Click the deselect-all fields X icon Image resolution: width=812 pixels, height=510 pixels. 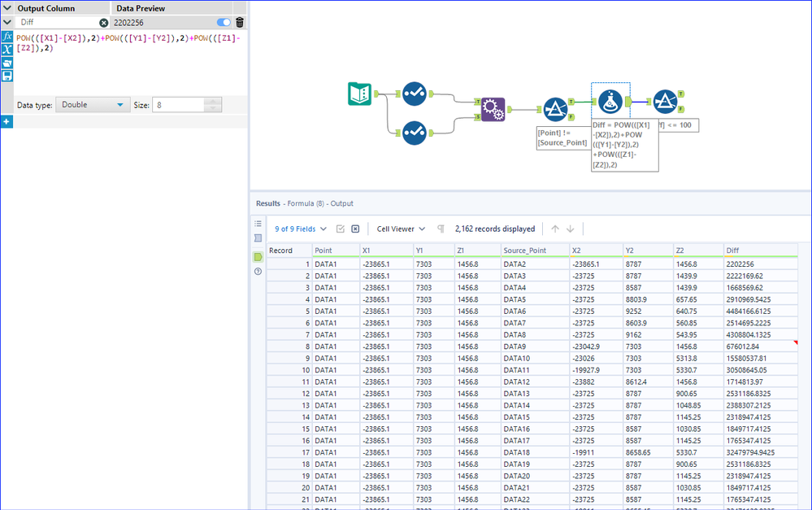pos(355,229)
